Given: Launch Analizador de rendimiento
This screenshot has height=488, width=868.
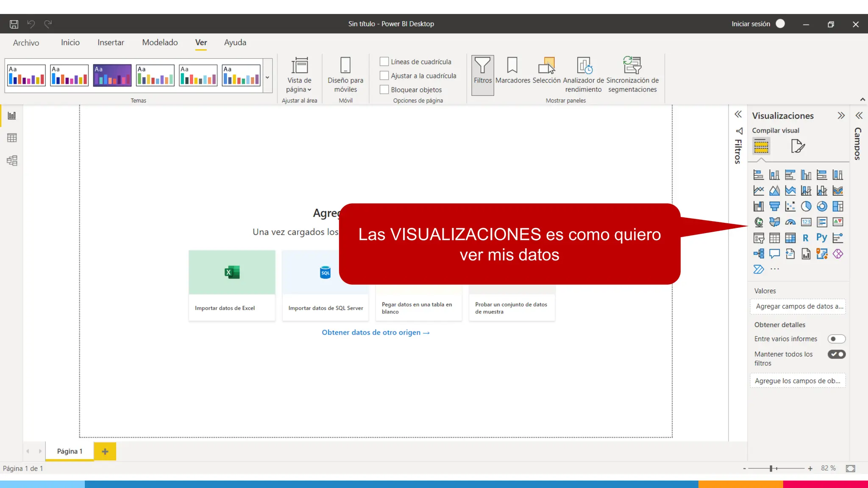Looking at the screenshot, I should coord(583,75).
